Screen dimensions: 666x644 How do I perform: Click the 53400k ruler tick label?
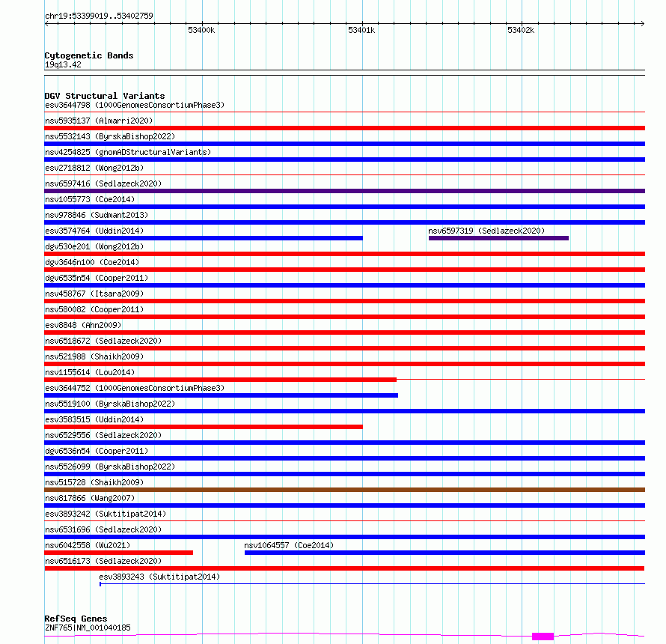[x=201, y=30]
